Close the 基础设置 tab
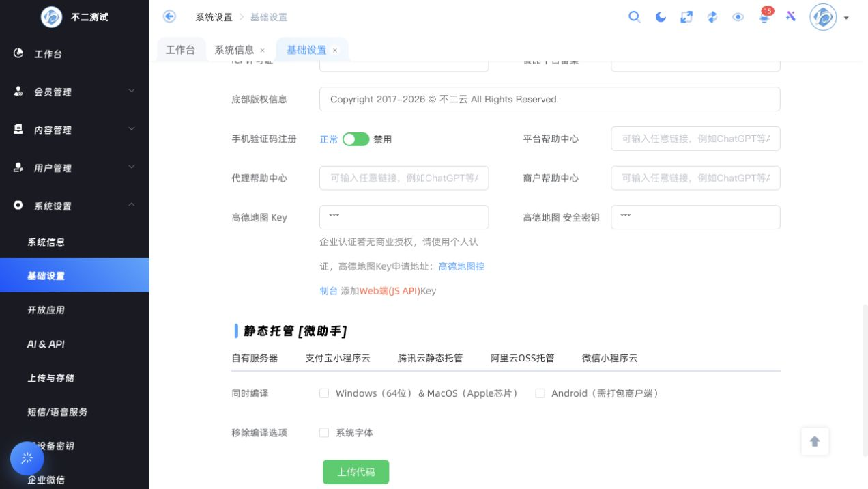This screenshot has height=489, width=868. [335, 51]
